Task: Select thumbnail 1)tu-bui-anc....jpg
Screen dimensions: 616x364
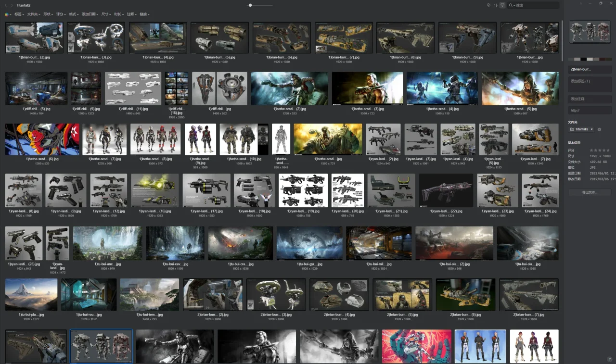Action: (108, 243)
